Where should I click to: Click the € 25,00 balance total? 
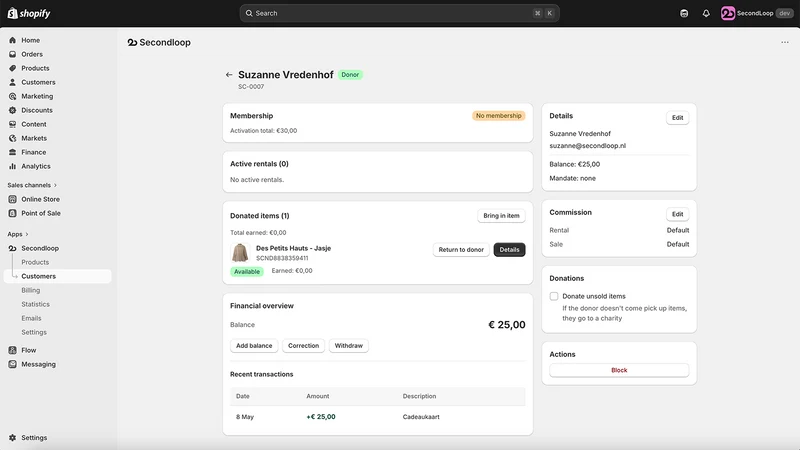tap(507, 325)
